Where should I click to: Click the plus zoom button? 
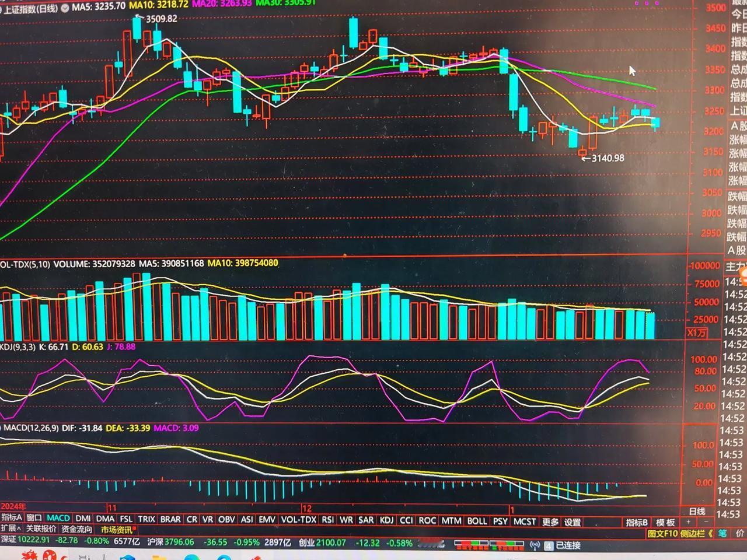coord(689,521)
